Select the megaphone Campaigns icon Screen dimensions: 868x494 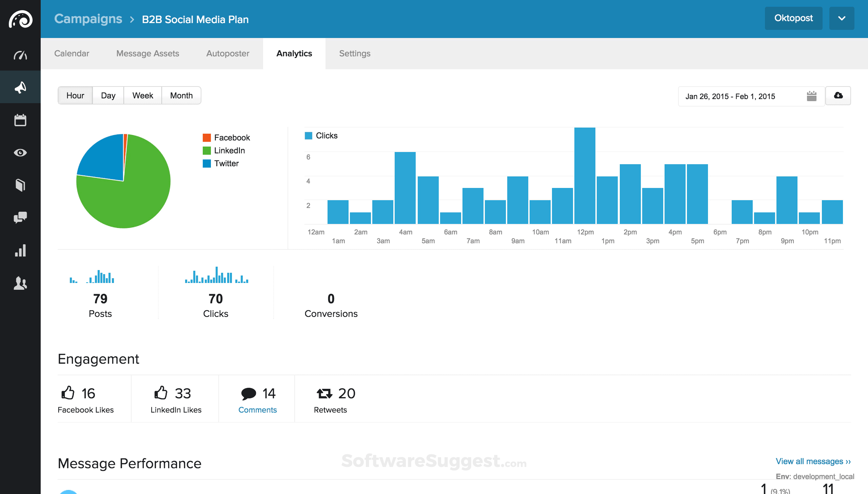point(20,87)
